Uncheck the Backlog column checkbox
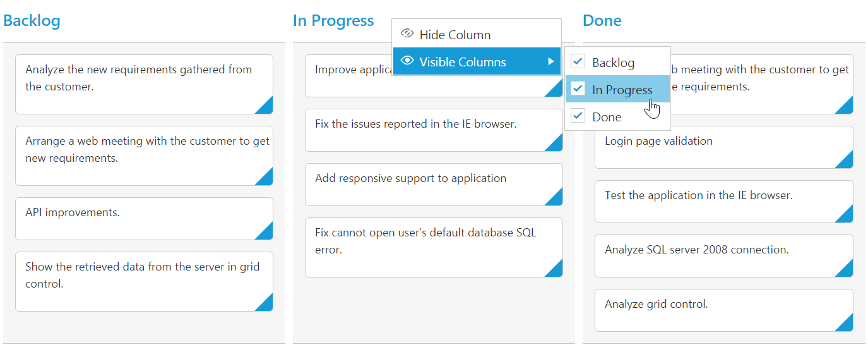 pos(578,61)
